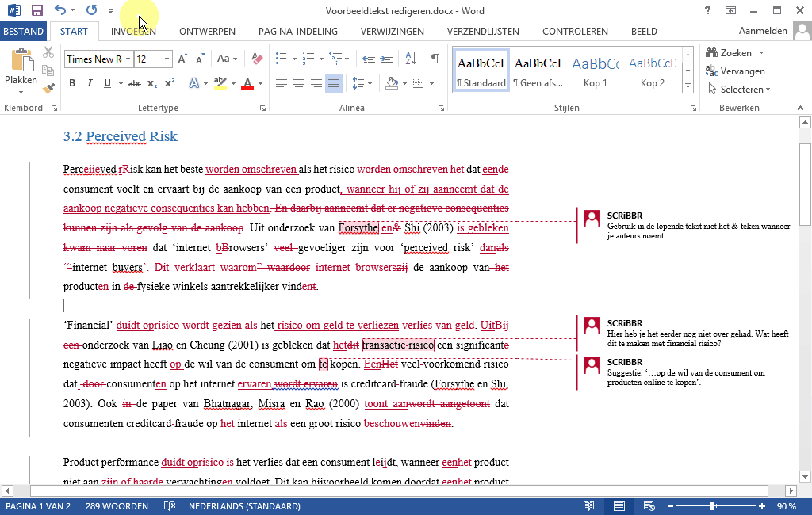This screenshot has width=812, height=515.
Task: Switch to the INVOEGEN tab
Action: click(x=133, y=31)
